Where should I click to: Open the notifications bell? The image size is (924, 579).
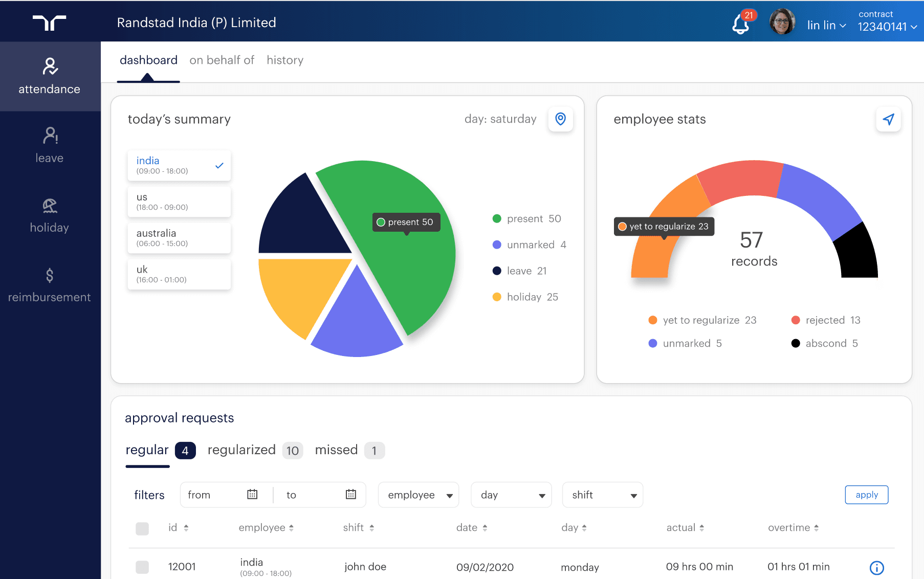pos(741,24)
